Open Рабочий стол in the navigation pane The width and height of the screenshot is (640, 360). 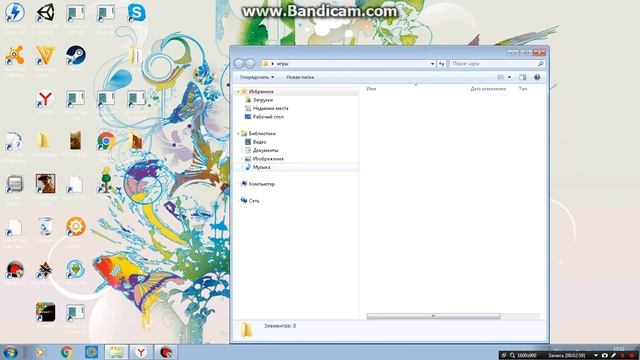pos(268,117)
